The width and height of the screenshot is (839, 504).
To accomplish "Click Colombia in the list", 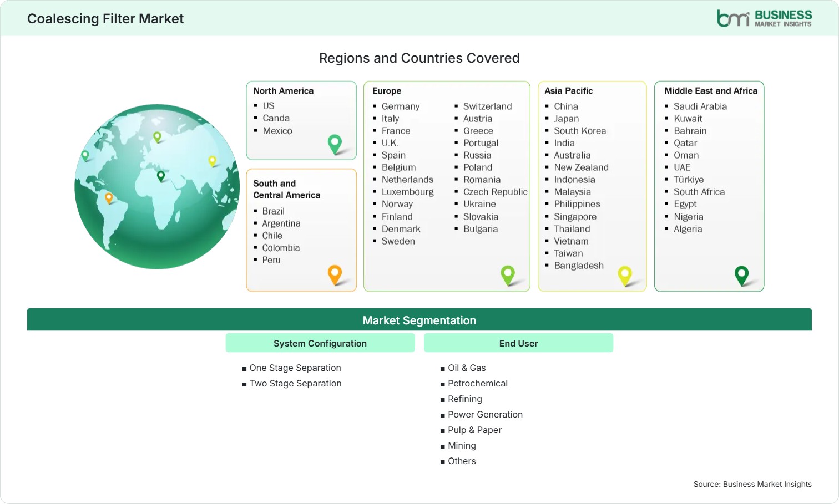I will click(x=281, y=248).
